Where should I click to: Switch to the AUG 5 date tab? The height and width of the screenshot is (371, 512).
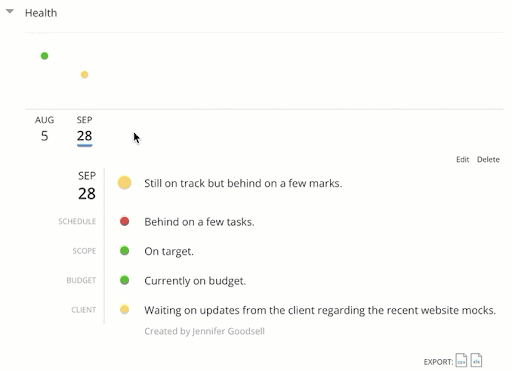44,129
